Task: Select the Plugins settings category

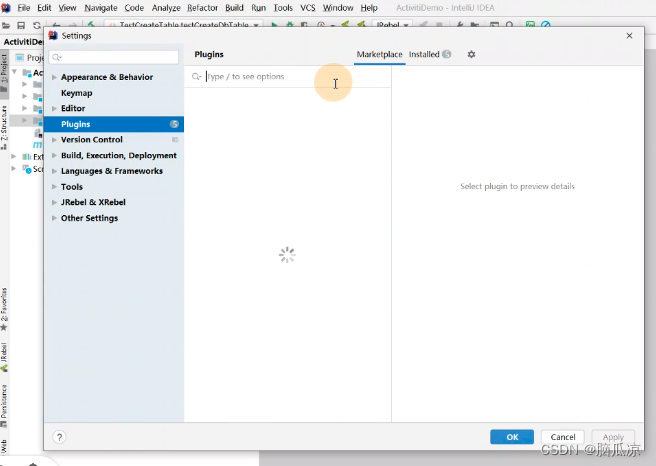Action: 114,124
